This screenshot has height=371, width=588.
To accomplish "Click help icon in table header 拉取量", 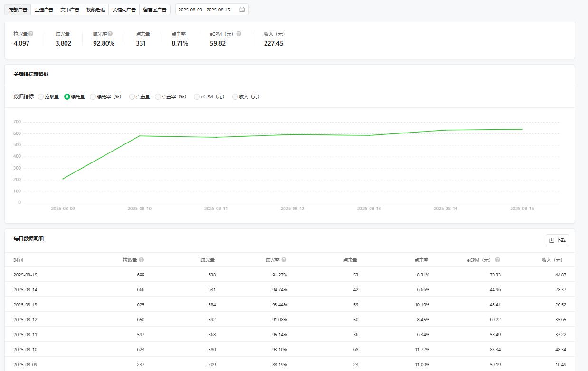I will (x=142, y=260).
